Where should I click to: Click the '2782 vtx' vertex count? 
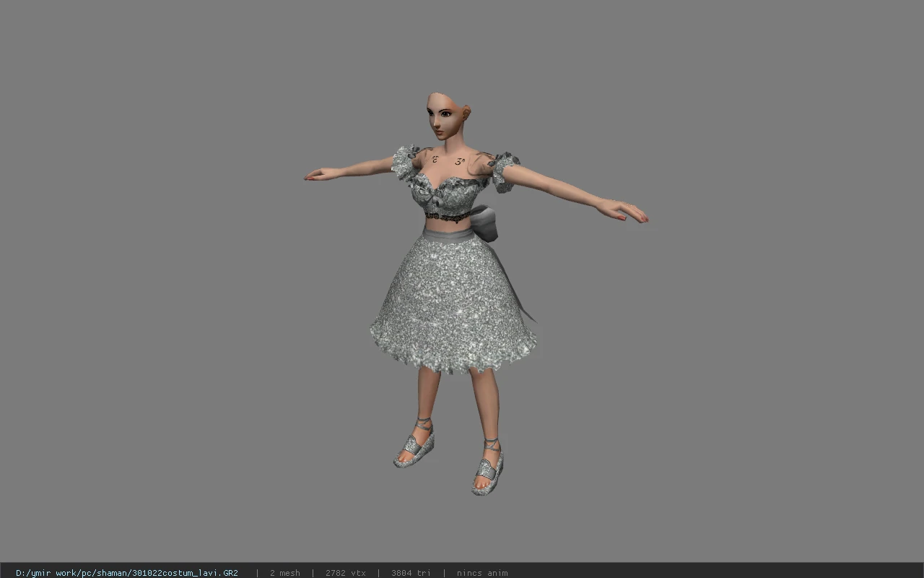[x=345, y=573]
